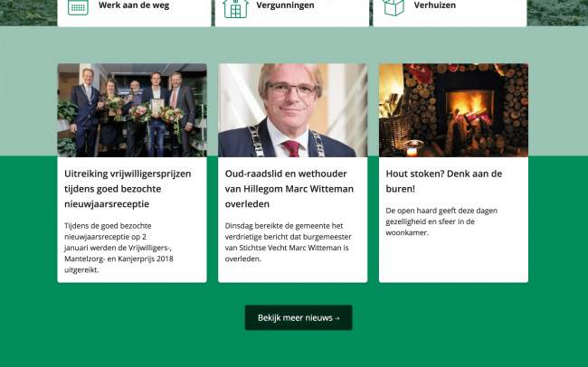Click the Tijdens de goed bezochte summary text
The image size is (588, 367).
(119, 248)
